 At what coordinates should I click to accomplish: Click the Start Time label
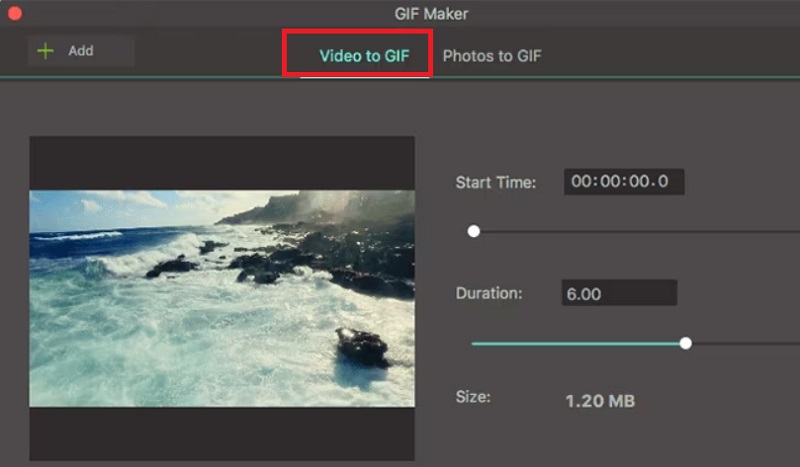[496, 182]
